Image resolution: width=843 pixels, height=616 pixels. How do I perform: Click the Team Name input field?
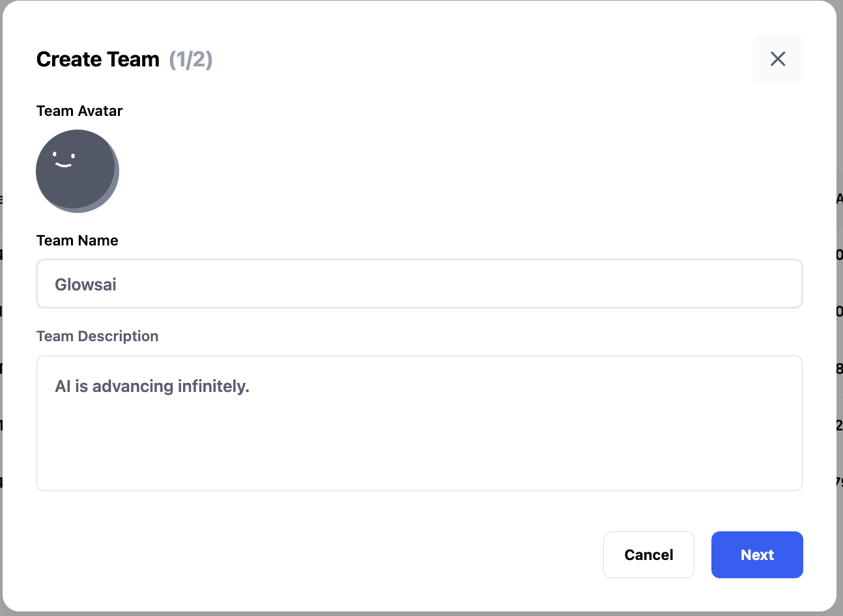[420, 284]
